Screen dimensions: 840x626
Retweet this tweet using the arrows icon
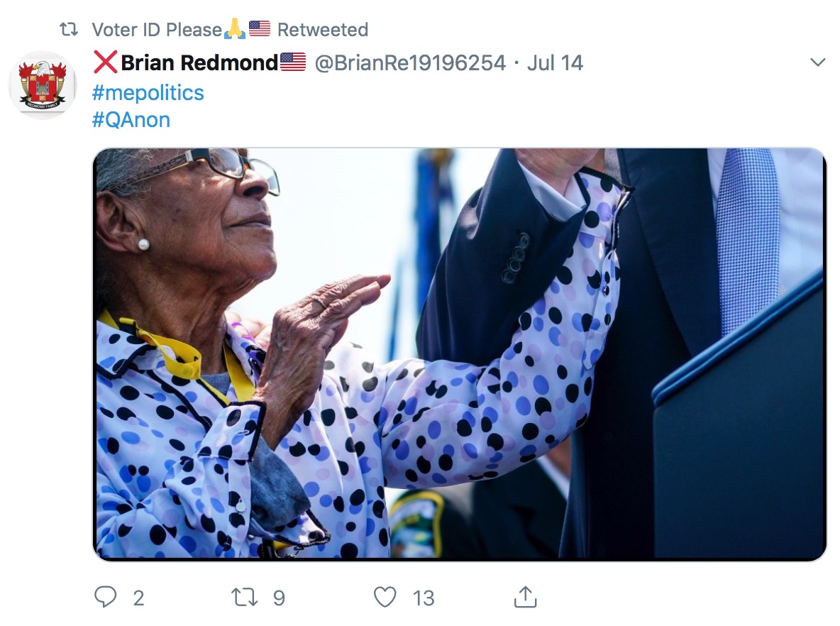pos(245,597)
